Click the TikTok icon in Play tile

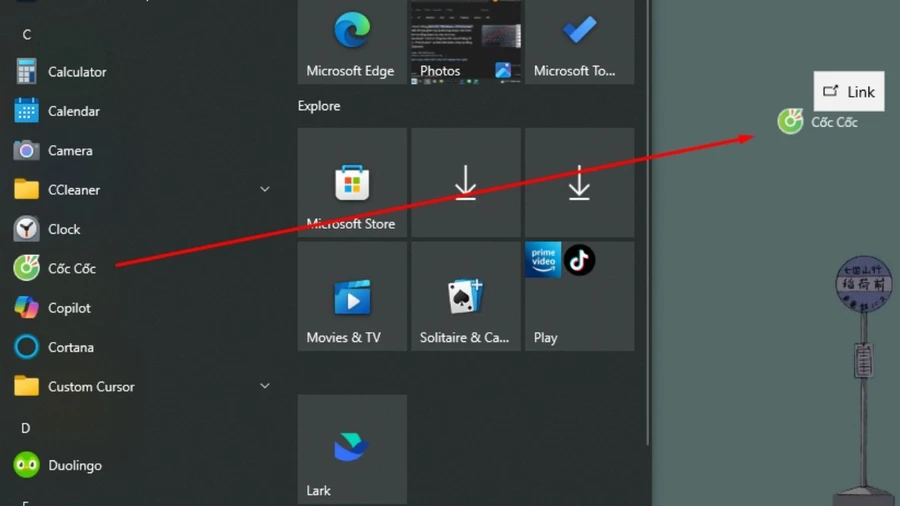(x=579, y=259)
